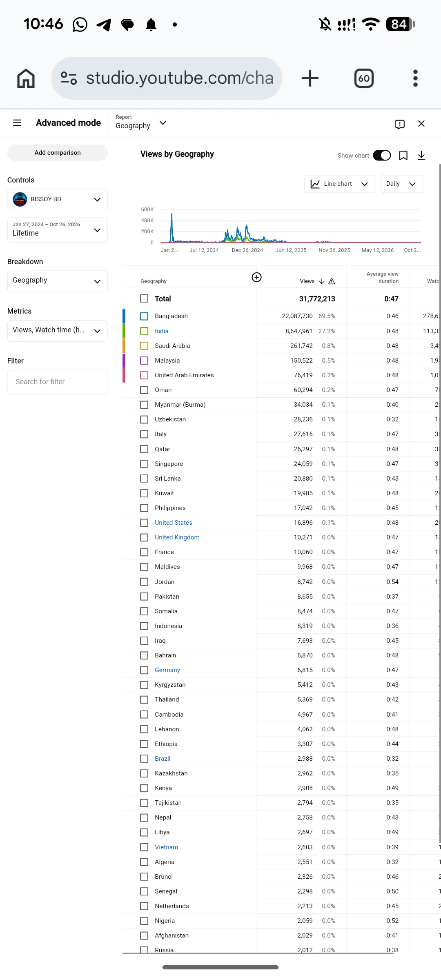Viewport: 441px width, 980px height.
Task: Save report with bookmark icon
Action: click(403, 156)
